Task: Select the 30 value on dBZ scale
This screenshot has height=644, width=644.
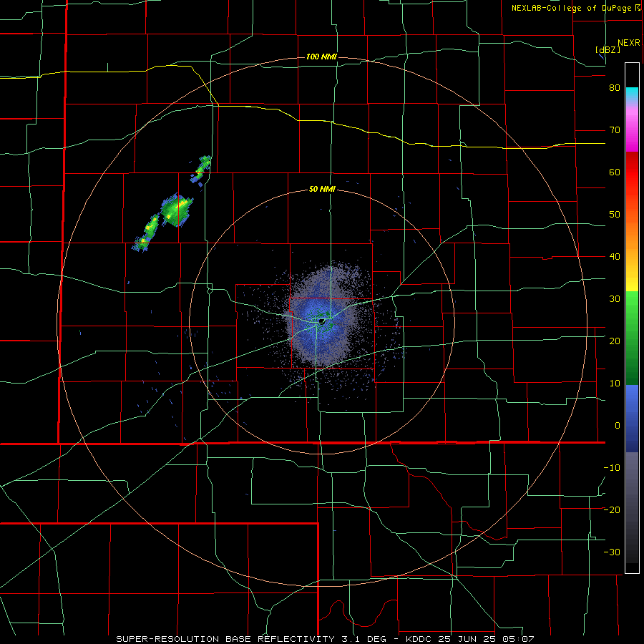Action: click(x=615, y=298)
